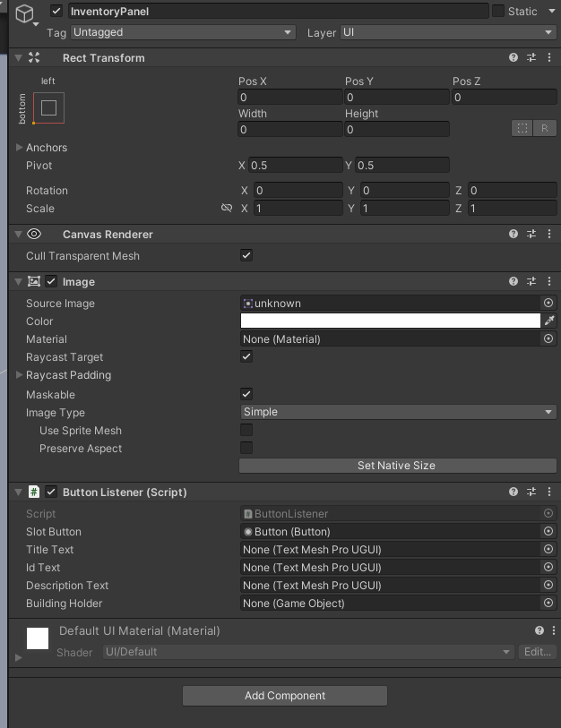Screen dimensions: 561x728
Task: Open Rect Transform help reference icon
Action: coord(514,57)
